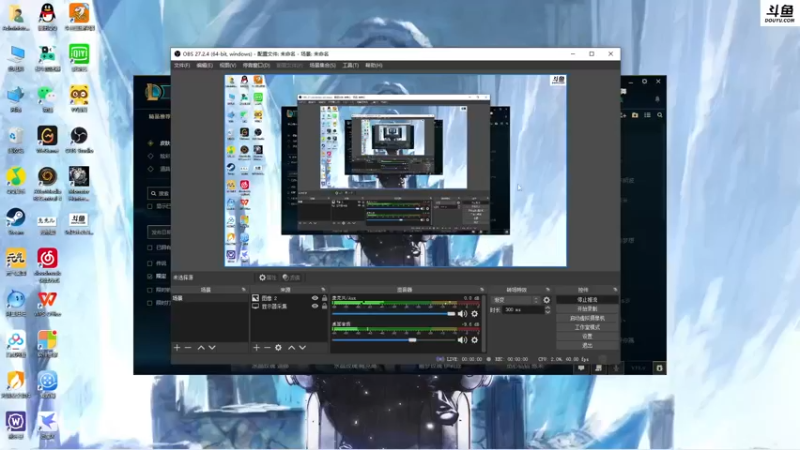Screen dimensions: 800x450
Task: Click the CPU and 60.00 fps status text
Action: [563, 359]
